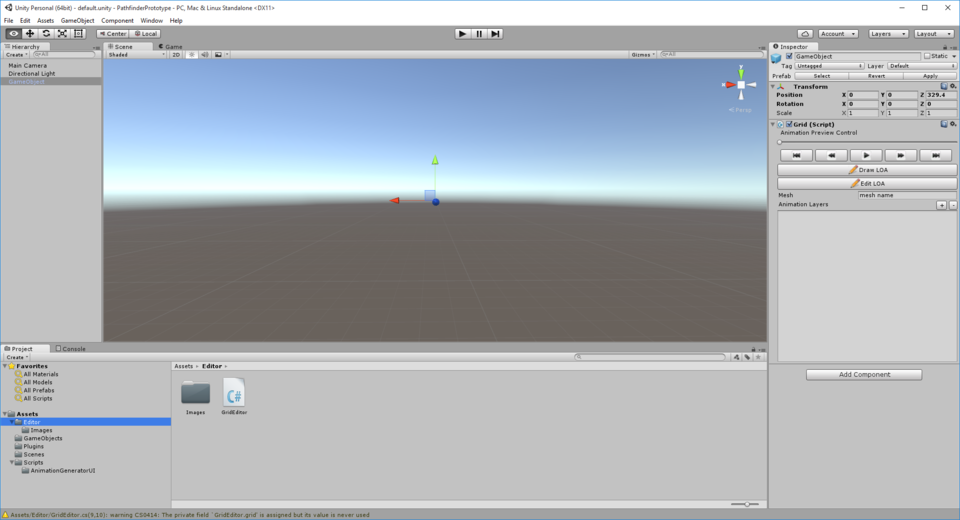Click the Add Component button
This screenshot has height=520, width=960.
tap(864, 375)
